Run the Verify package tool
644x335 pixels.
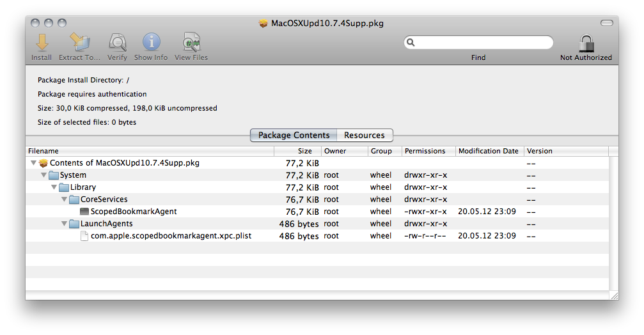coord(118,43)
